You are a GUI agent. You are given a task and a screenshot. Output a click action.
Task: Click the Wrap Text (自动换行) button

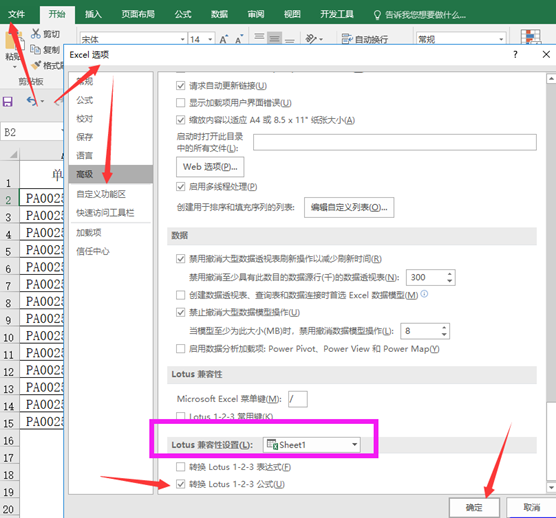365,39
